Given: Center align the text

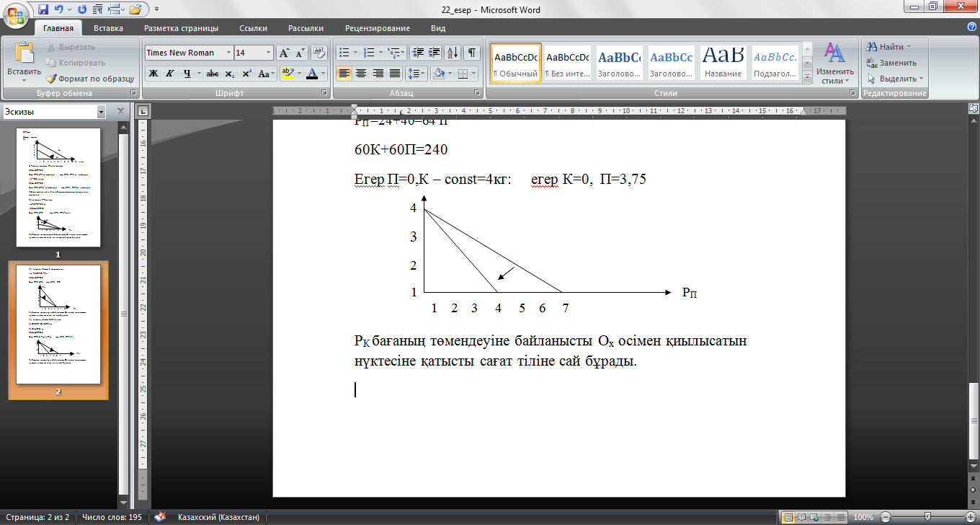Looking at the screenshot, I should pyautogui.click(x=361, y=74).
